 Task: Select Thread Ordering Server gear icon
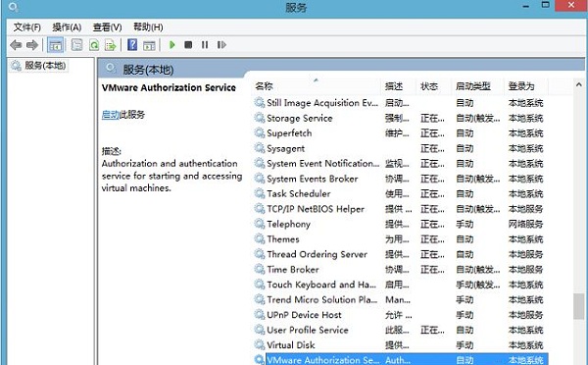pos(260,254)
